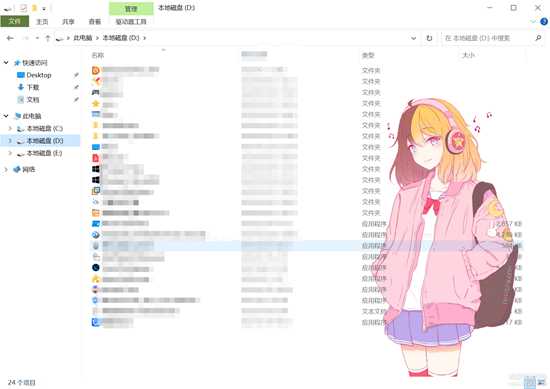Go back using the back arrow
Screen dimensions: 550x389
coord(10,38)
